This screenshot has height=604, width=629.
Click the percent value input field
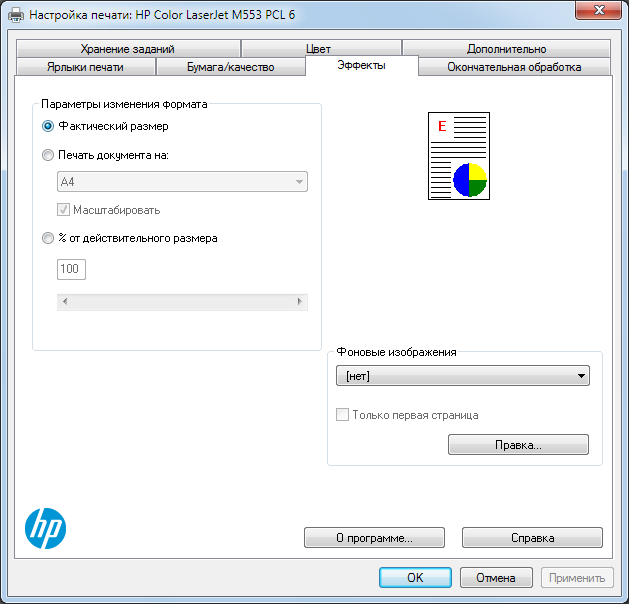72,269
